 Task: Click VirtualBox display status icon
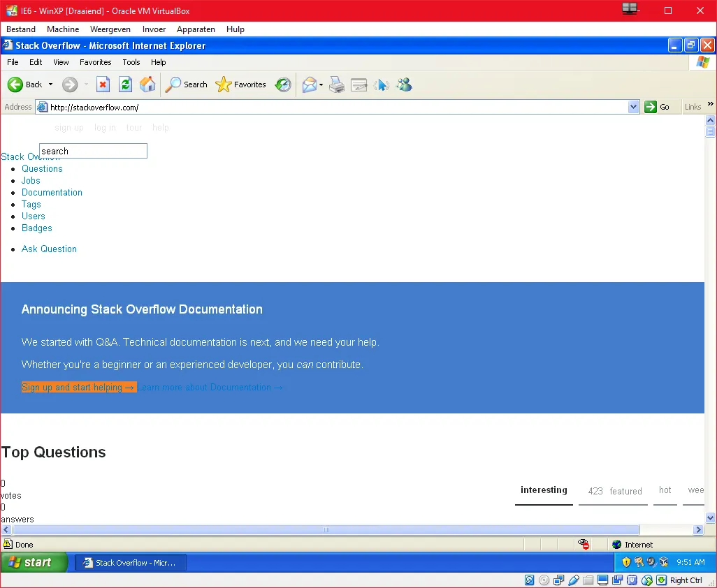pos(602,580)
